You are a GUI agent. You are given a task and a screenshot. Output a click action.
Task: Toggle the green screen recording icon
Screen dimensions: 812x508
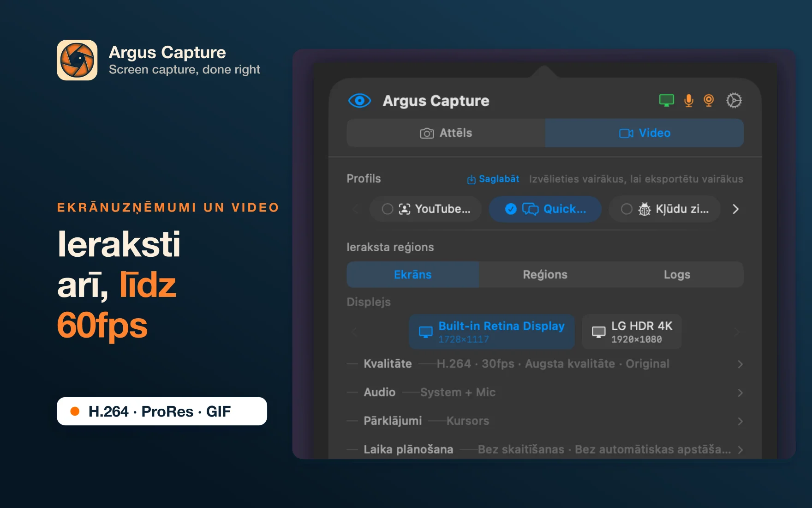click(x=666, y=100)
